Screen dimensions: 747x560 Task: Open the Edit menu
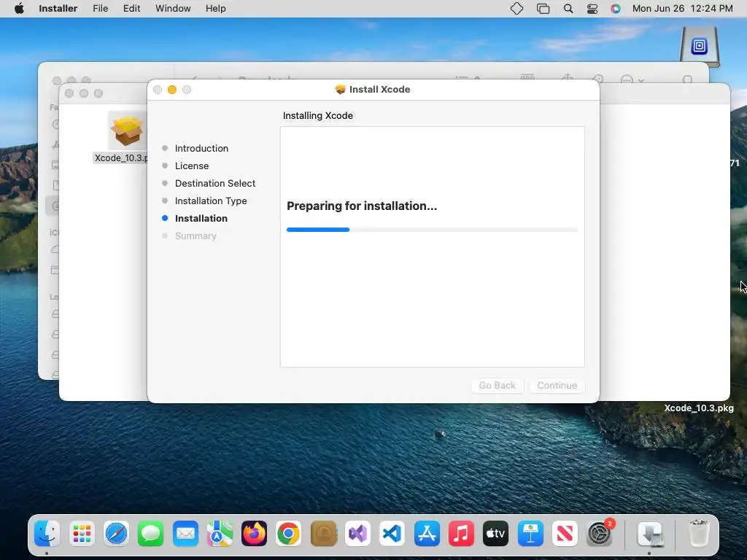[x=131, y=9]
